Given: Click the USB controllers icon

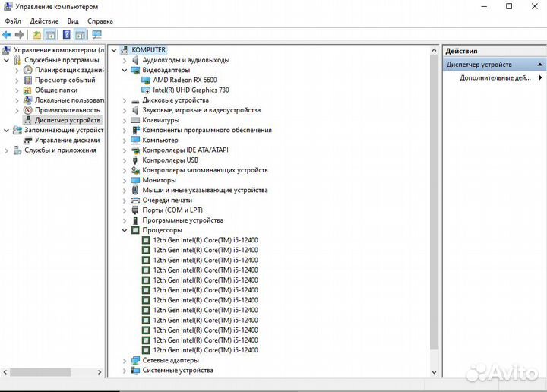Looking at the screenshot, I should click(x=135, y=160).
